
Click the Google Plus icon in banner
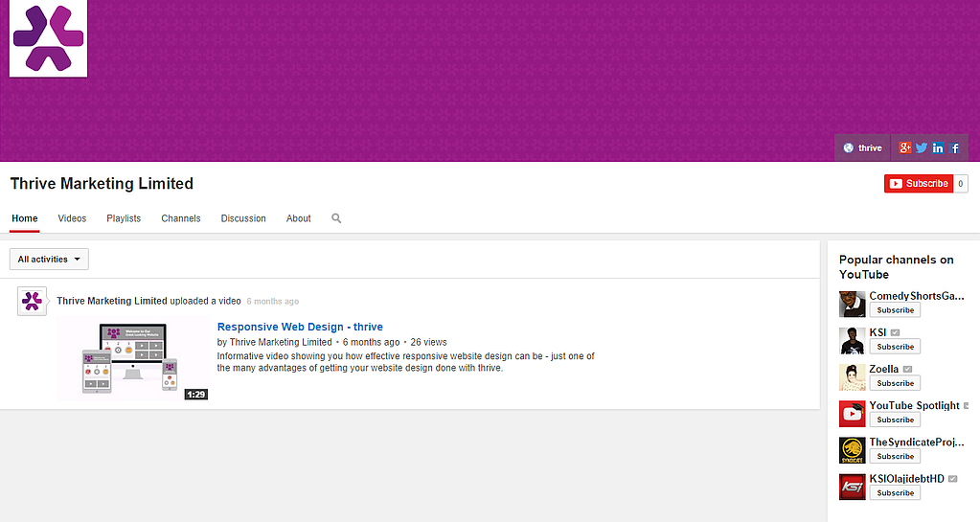[x=905, y=148]
